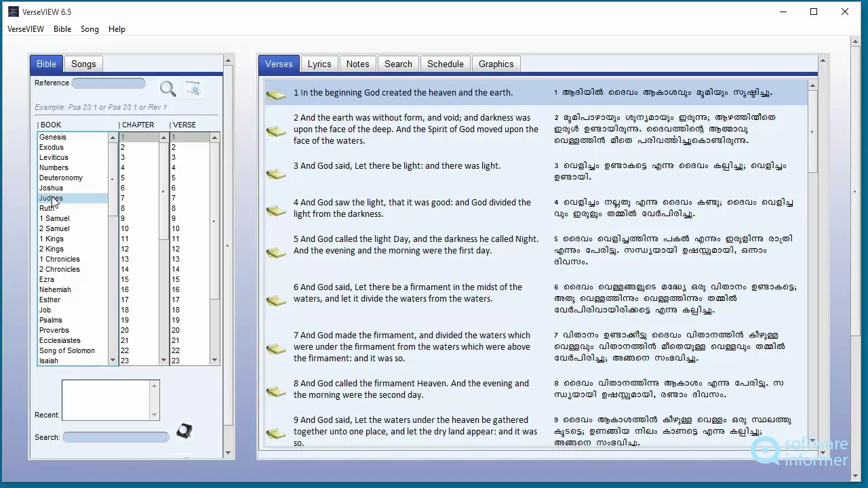
Task: Open the Help menu
Action: (117, 29)
